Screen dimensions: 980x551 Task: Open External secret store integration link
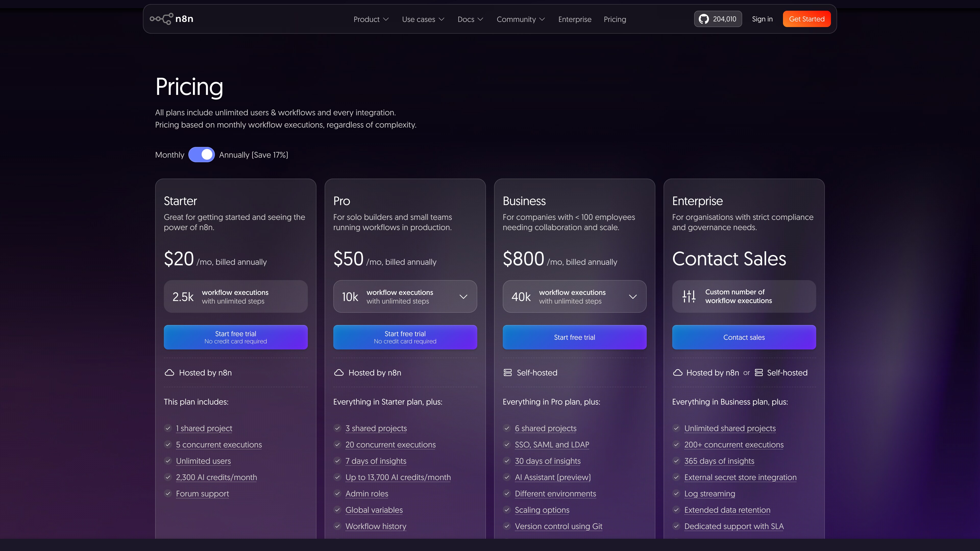click(740, 477)
